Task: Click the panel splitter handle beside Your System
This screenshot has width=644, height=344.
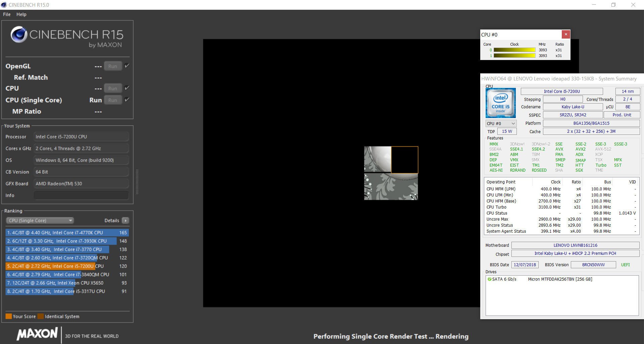Action: coord(137,182)
